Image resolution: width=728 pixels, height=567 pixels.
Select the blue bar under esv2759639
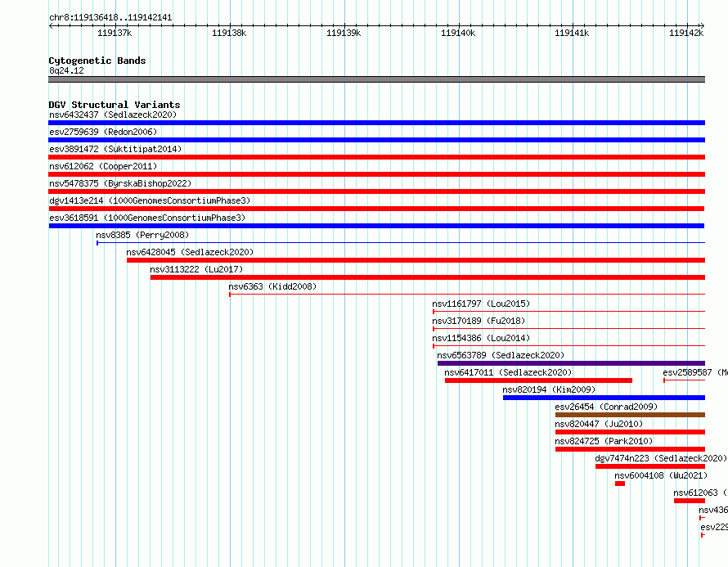(x=376, y=140)
